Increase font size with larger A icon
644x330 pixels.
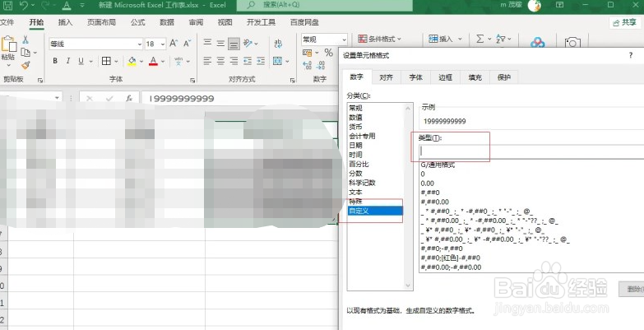174,43
